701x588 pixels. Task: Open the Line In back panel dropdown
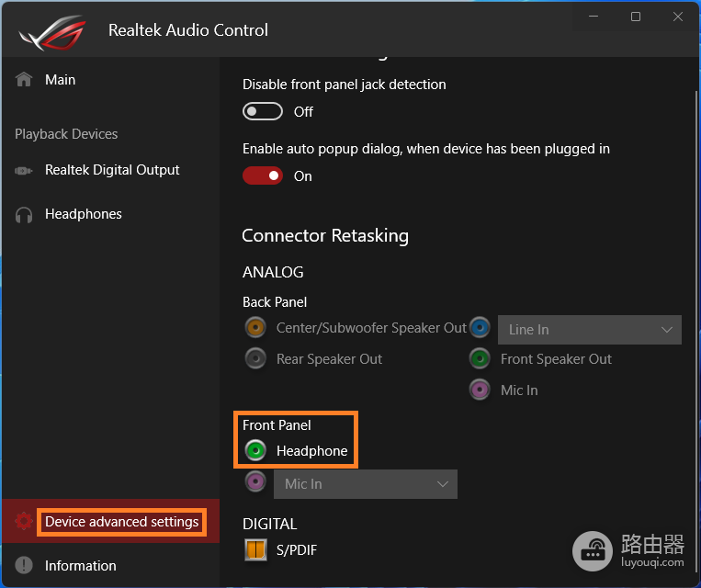pyautogui.click(x=590, y=330)
